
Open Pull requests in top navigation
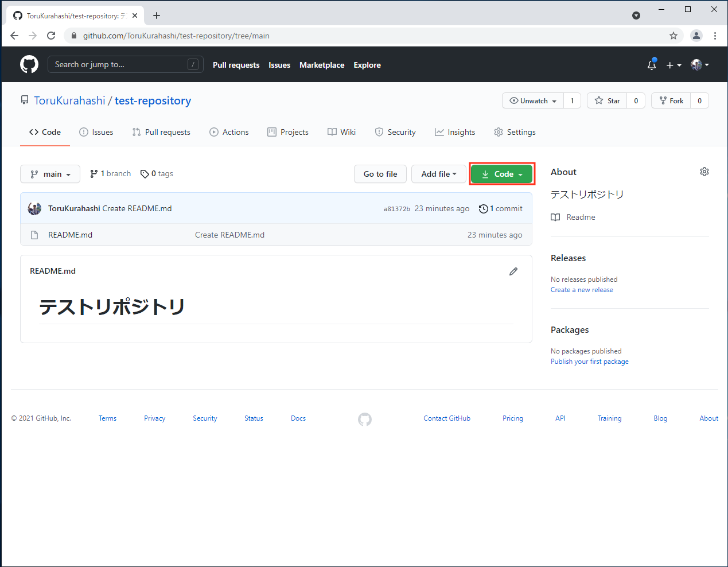pyautogui.click(x=236, y=65)
